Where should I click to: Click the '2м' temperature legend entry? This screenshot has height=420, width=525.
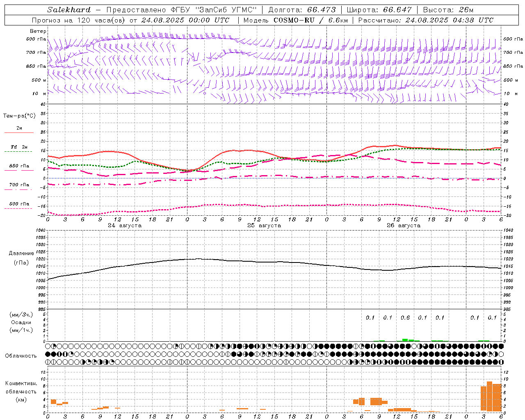point(19,128)
